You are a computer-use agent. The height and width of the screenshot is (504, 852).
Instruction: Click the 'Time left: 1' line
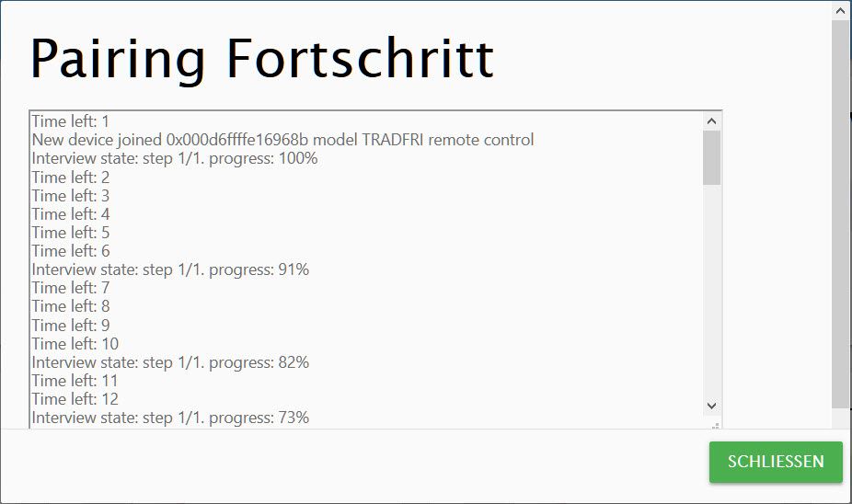point(71,121)
